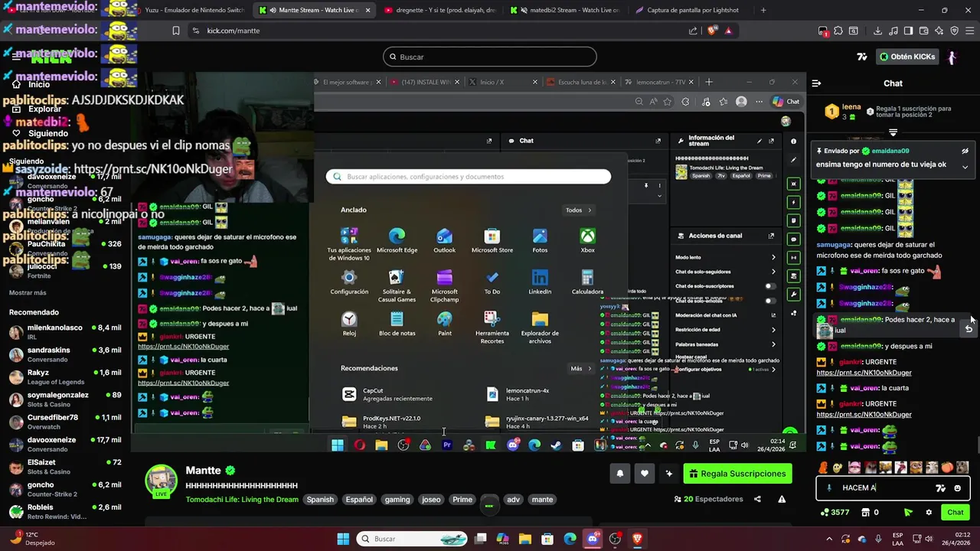Click the 7TV icon in Kick header
The height and width of the screenshot is (551, 980).
tap(861, 57)
